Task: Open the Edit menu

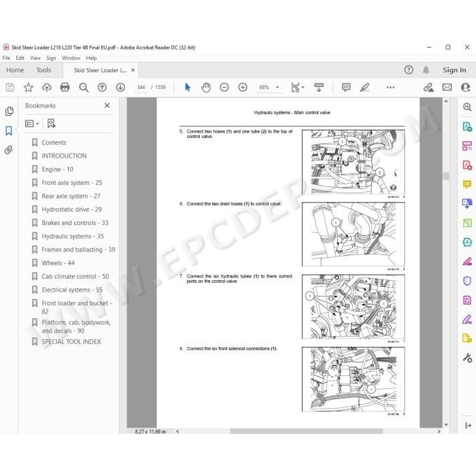Action: (20, 58)
